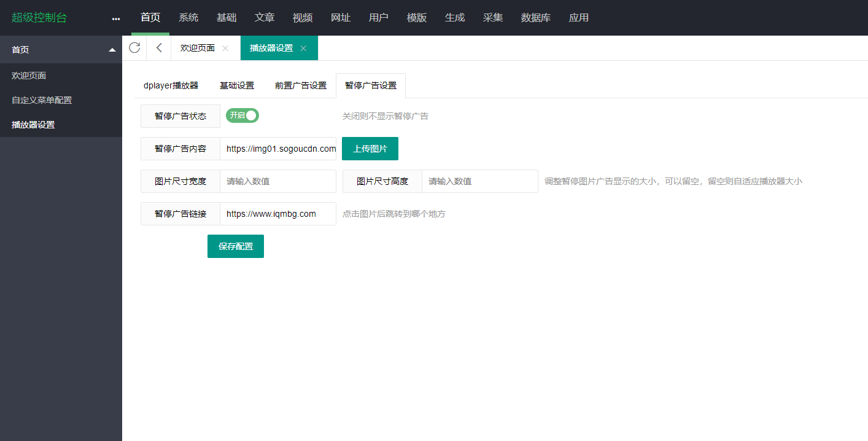
Task: Click the back arrow icon in tab bar
Action: point(159,48)
